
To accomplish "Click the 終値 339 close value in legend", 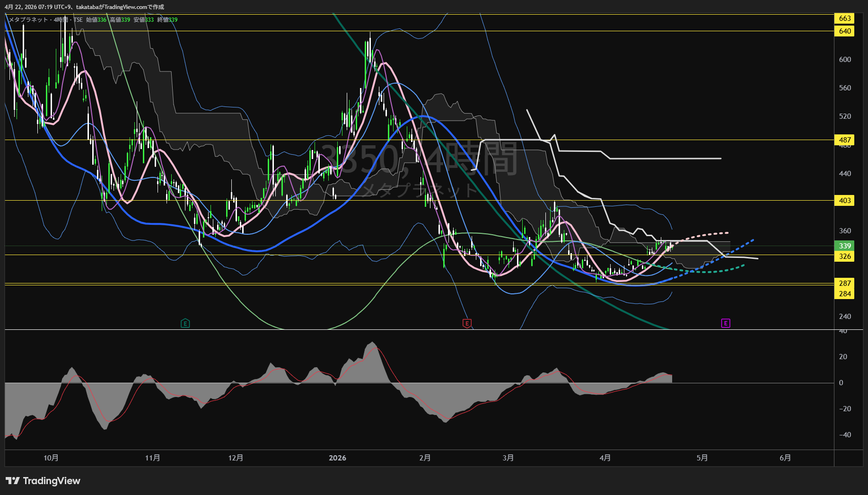I will 167,20.
